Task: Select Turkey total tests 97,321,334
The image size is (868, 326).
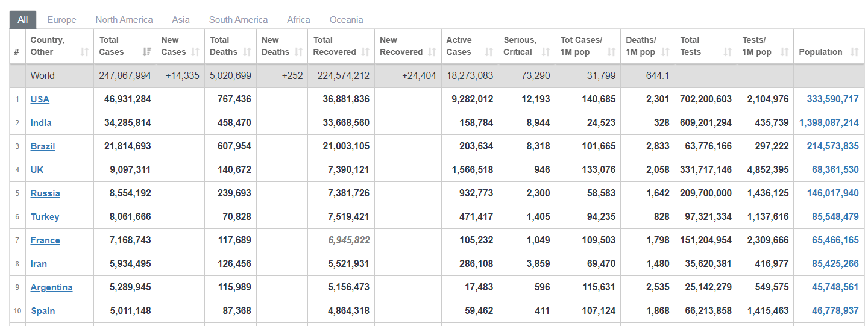Action: click(708, 217)
